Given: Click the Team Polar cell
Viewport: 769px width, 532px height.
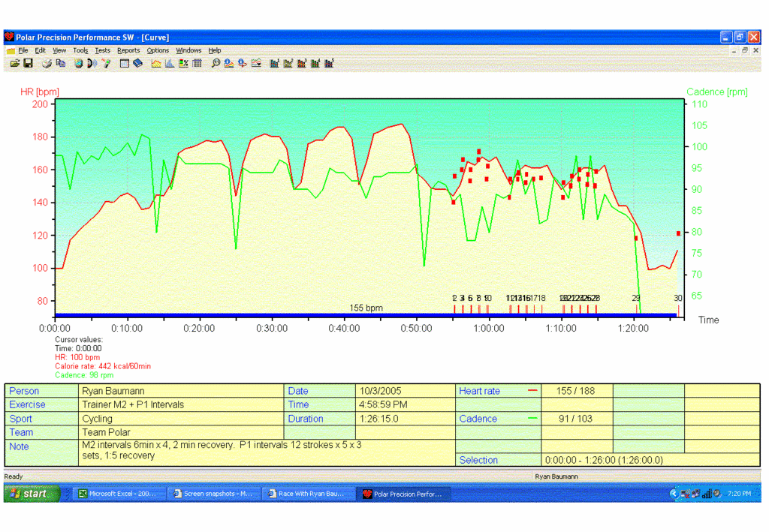Looking at the screenshot, I should [181, 432].
